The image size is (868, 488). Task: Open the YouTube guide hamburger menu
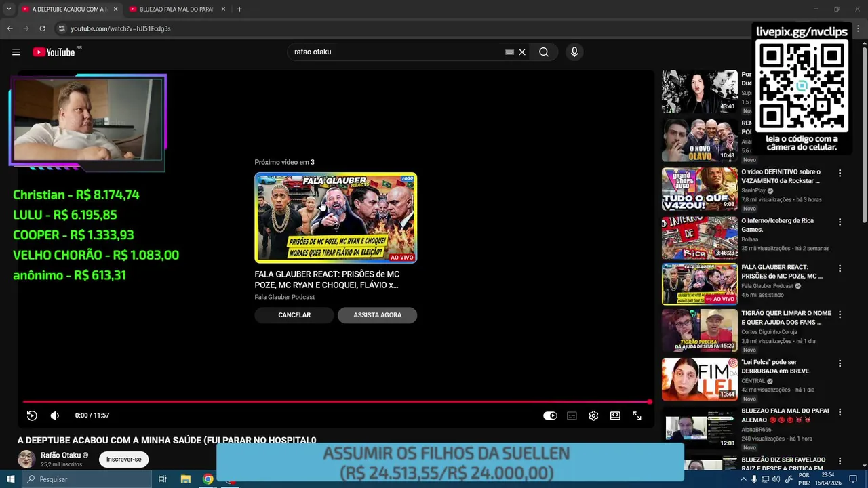pyautogui.click(x=16, y=52)
